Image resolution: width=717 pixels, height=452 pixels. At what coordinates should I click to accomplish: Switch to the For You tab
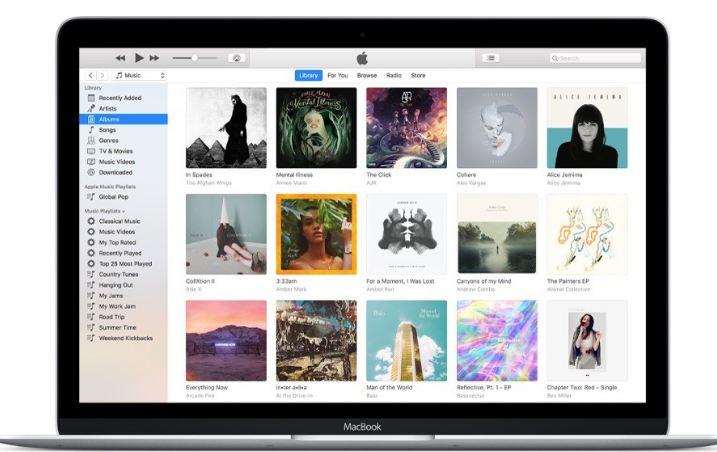click(337, 75)
